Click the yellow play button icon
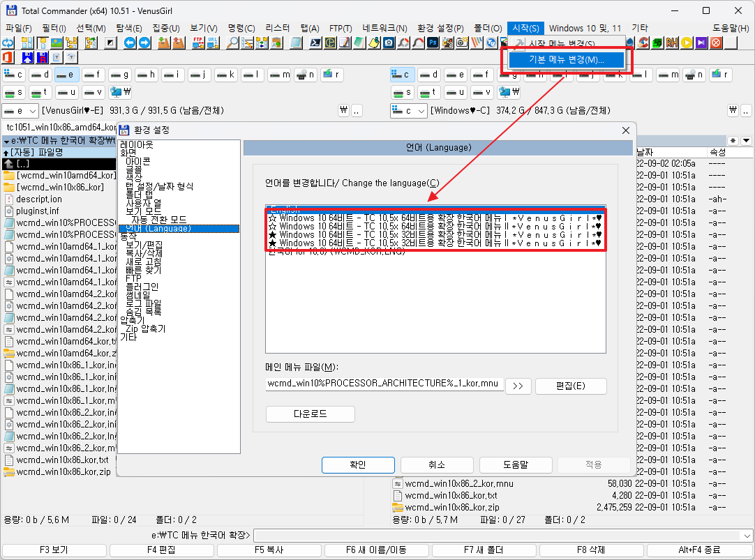755x560 pixels. click(687, 43)
